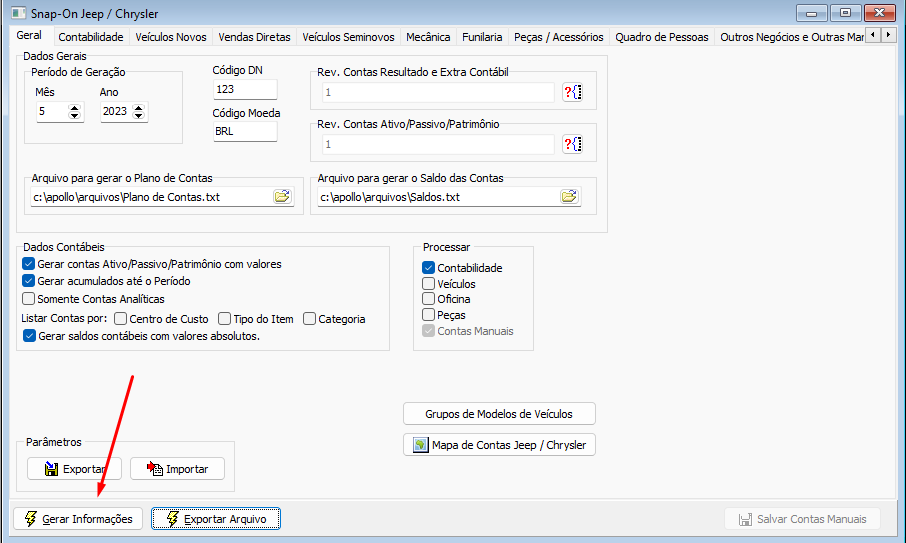
Task: Click Importar under Parâmetros
Action: click(177, 468)
